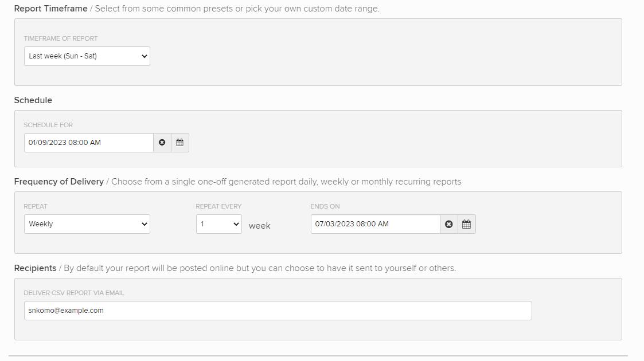Click the TIMEFRAME OF REPORT label

pos(61,38)
